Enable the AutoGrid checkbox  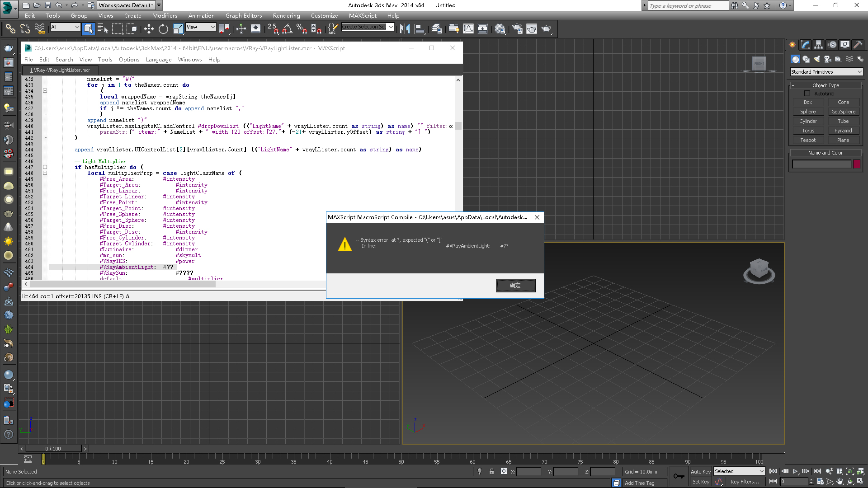[x=807, y=94]
